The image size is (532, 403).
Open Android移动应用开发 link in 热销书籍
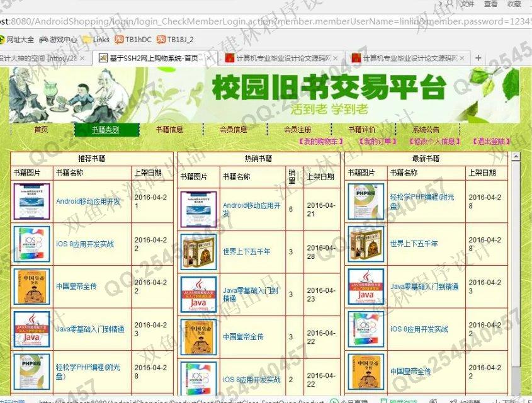tap(251, 209)
